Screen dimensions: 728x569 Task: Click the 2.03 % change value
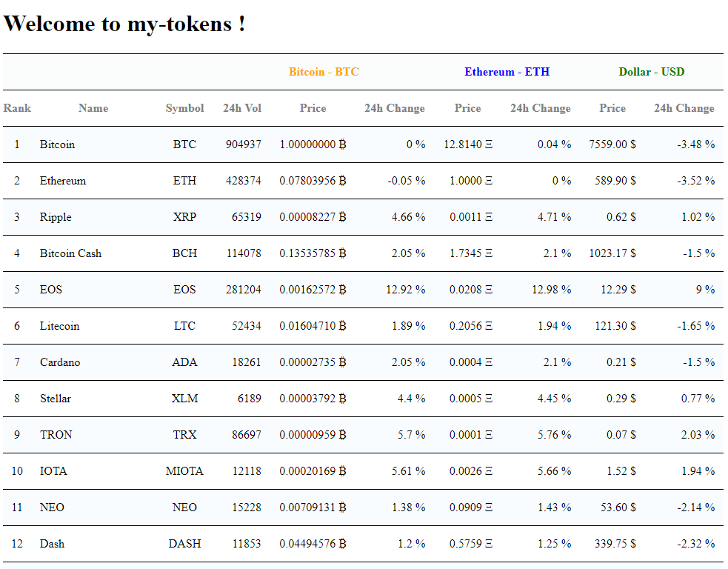point(698,434)
